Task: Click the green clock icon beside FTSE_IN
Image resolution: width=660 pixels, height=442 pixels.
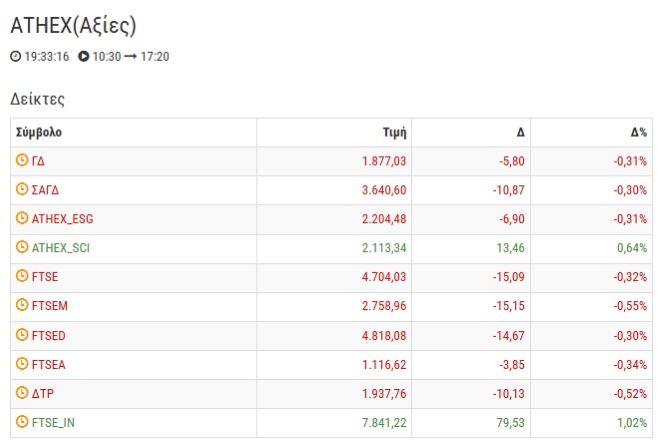Action: [22, 422]
